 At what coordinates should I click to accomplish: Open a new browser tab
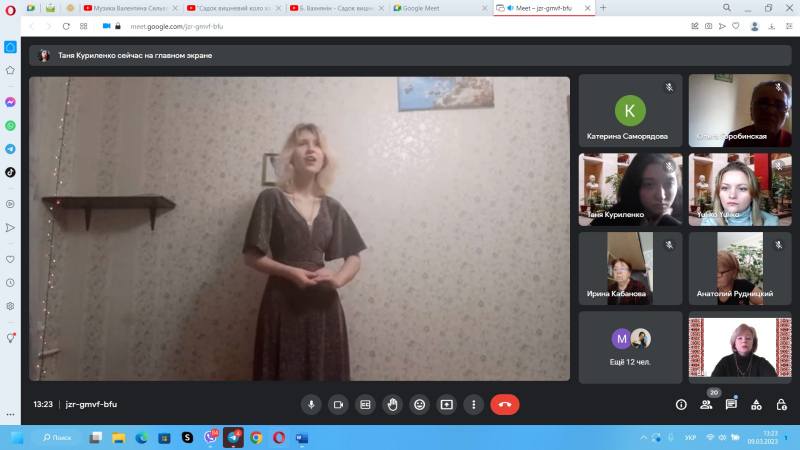(x=603, y=8)
